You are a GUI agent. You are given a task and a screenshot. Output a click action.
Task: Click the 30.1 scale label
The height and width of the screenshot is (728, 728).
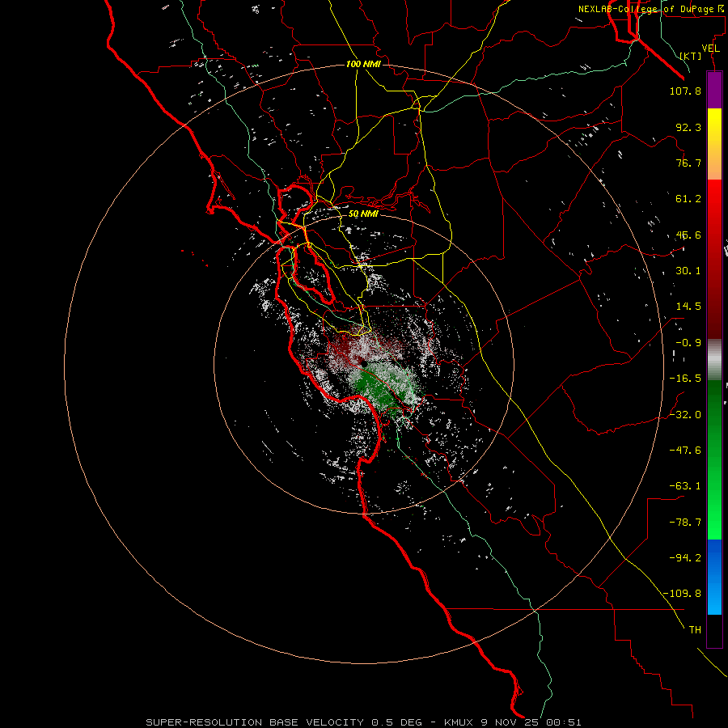[688, 271]
